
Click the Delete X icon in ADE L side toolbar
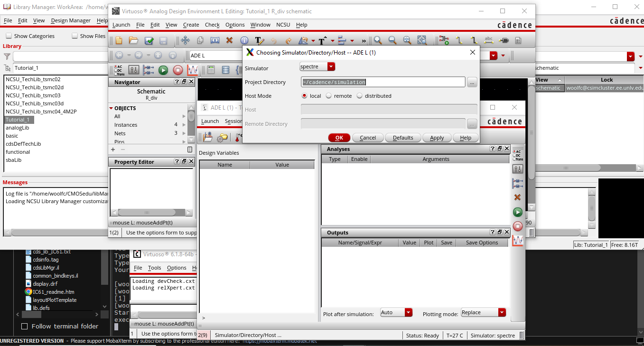(x=518, y=197)
